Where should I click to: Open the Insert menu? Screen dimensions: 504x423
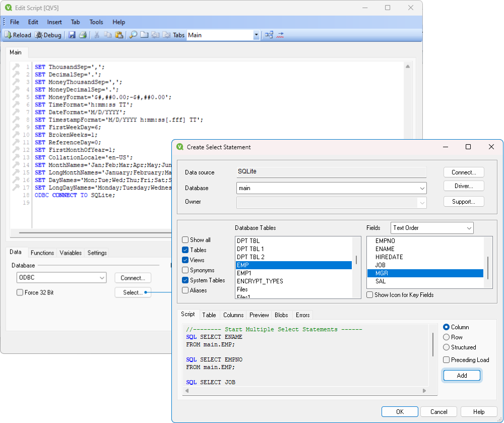(54, 22)
